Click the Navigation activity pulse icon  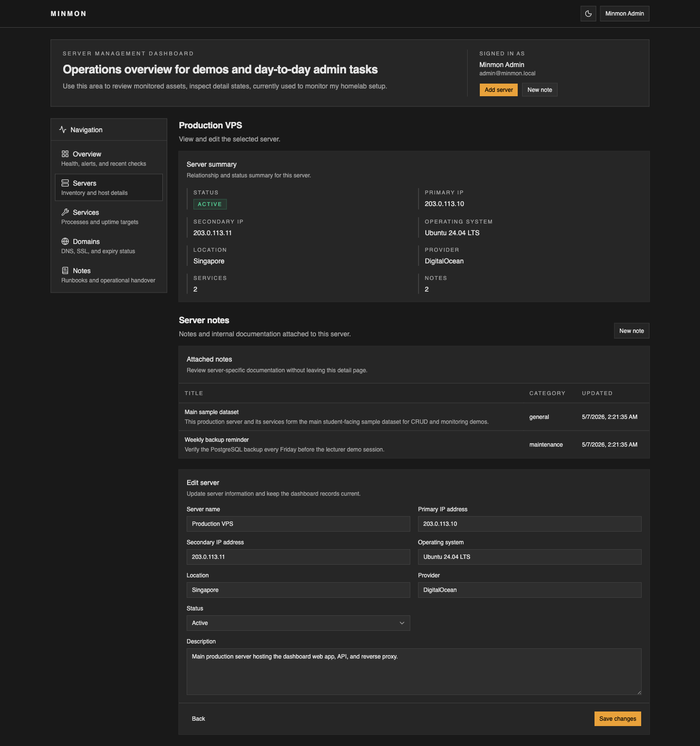click(63, 129)
